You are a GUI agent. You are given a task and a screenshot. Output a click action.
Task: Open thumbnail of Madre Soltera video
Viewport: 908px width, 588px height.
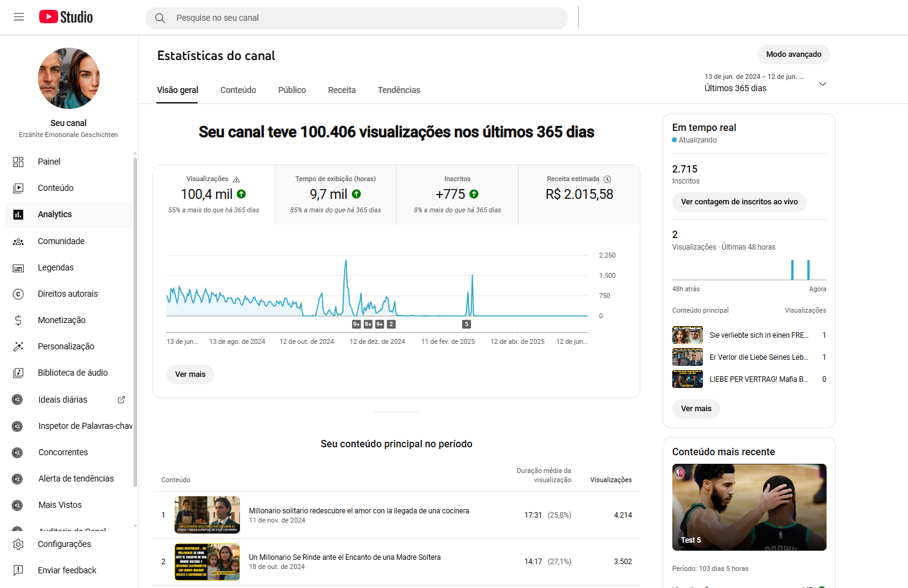click(x=208, y=562)
